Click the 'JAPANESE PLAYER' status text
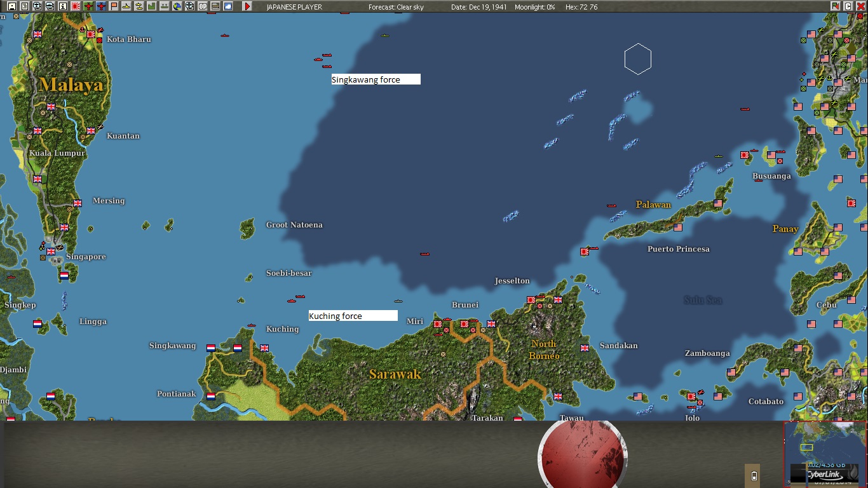Screen dimensions: 868x488 click(294, 7)
